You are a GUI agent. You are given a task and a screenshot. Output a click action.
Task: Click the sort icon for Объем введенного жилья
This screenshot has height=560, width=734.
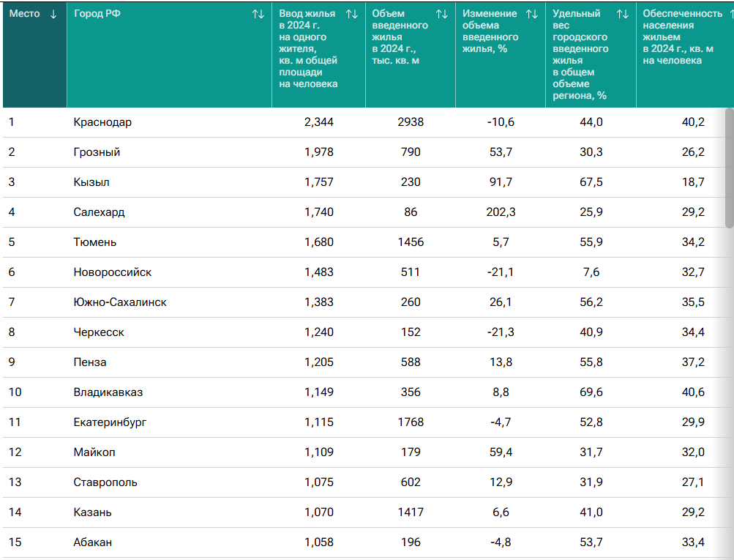tap(442, 14)
